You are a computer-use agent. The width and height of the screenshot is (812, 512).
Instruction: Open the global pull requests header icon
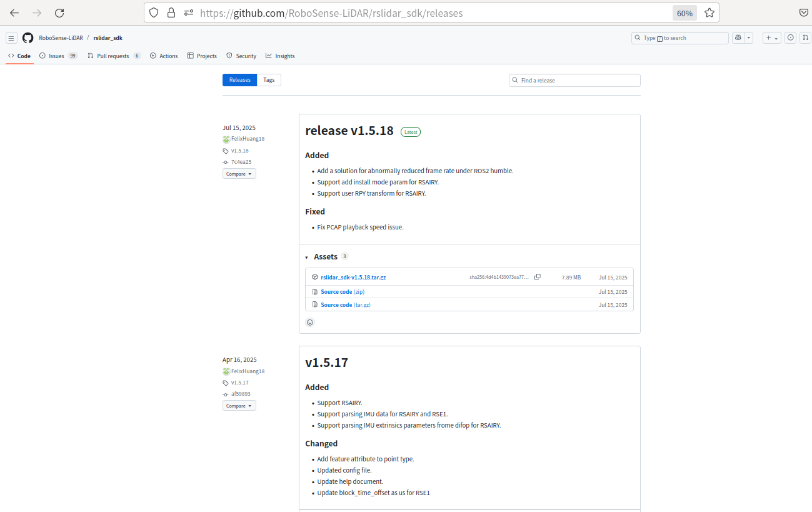click(805, 38)
